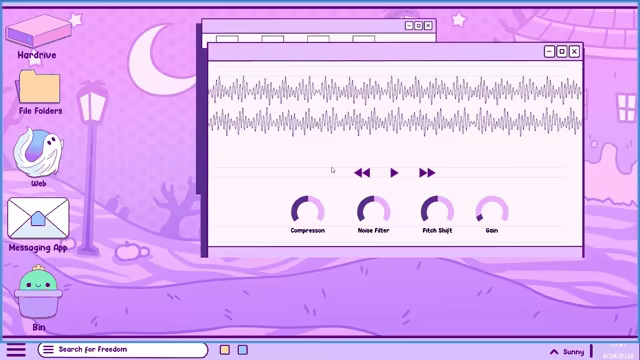
Task: Open the blue square taskbar app
Action: pyautogui.click(x=242, y=350)
